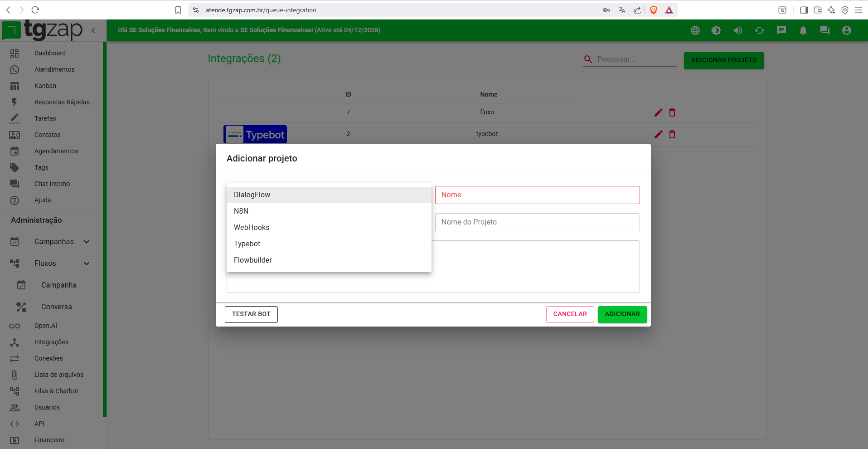Go to Filas & Chatbot in the sidebar

pyautogui.click(x=56, y=391)
